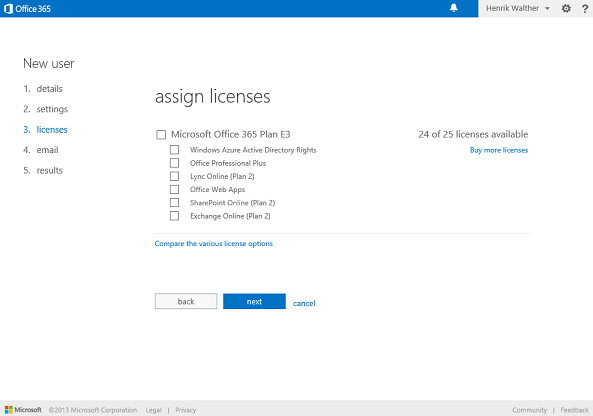Click '©2013 Microsoft Corporation' text
The width and height of the screenshot is (593, 416).
(93, 410)
